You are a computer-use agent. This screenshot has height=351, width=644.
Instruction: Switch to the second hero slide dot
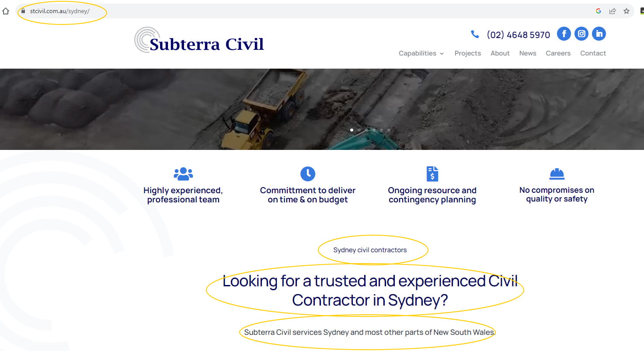[x=359, y=130]
